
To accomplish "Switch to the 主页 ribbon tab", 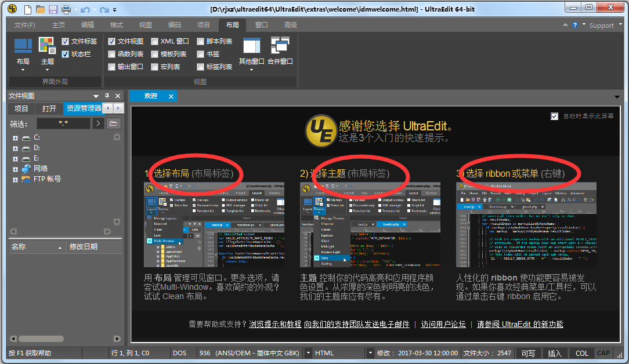I will (x=59, y=25).
